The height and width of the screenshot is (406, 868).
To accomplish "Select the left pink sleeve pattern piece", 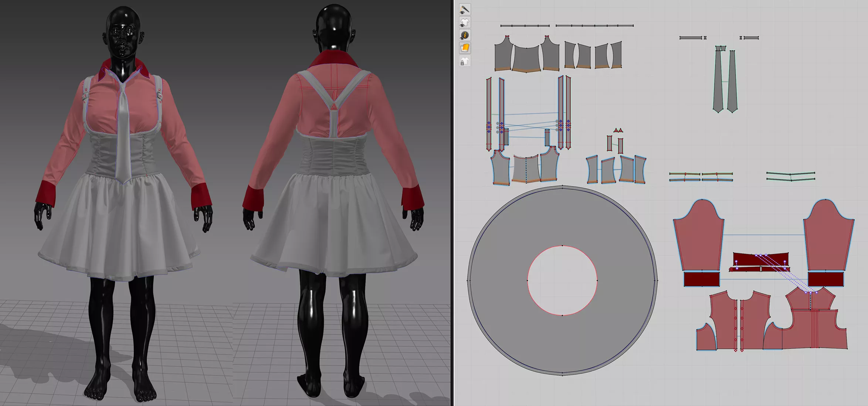I will tap(698, 240).
